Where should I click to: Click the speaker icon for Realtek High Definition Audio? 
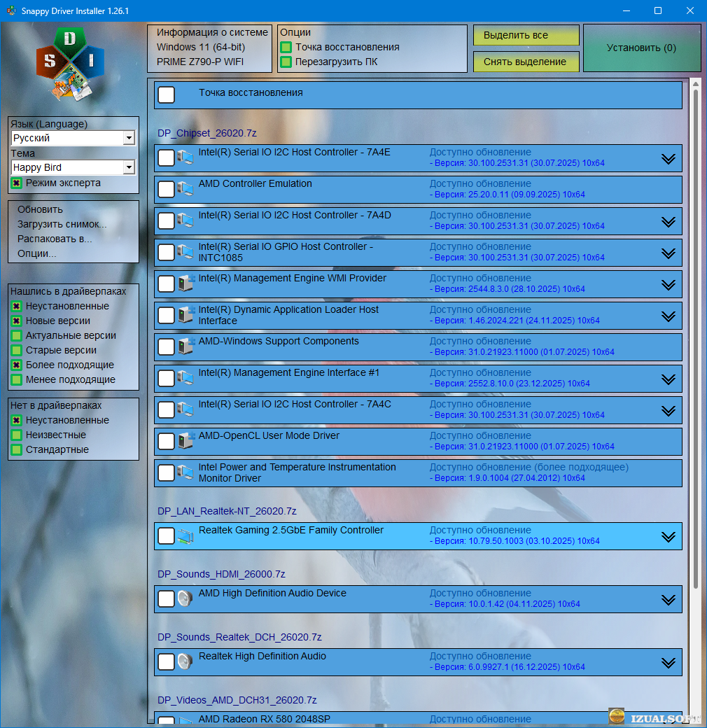[185, 661]
